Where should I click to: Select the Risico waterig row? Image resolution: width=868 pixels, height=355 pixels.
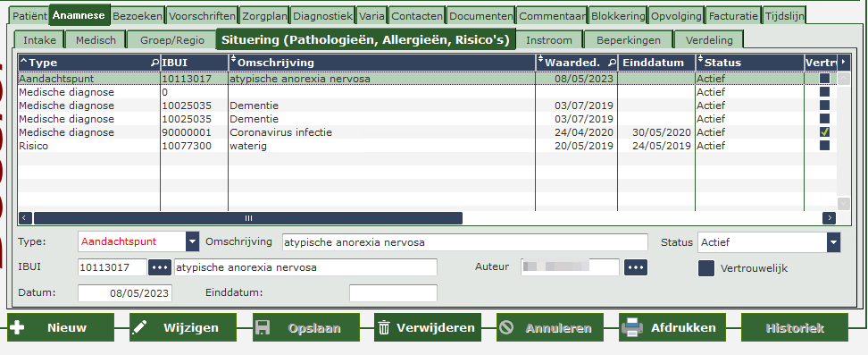(428, 146)
